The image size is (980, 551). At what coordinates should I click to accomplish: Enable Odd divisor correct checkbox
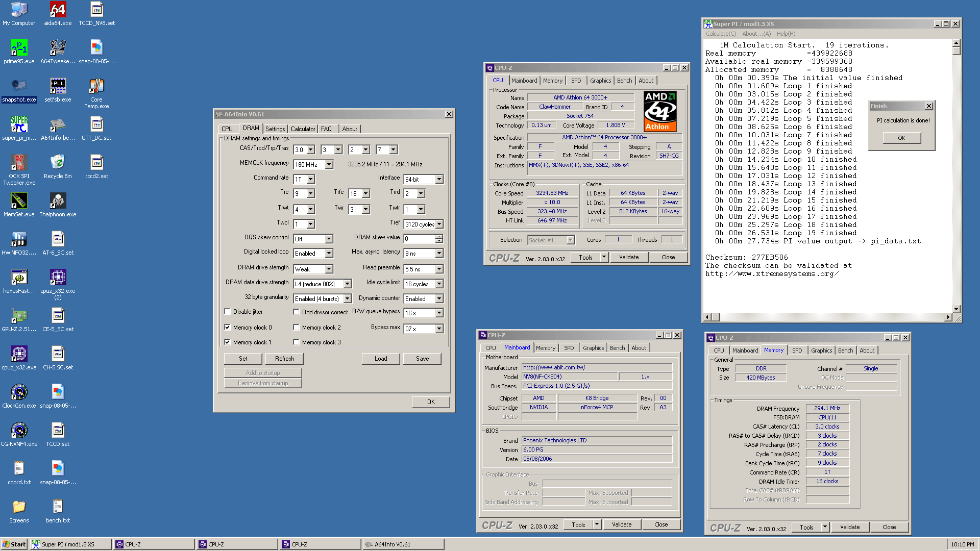(296, 312)
